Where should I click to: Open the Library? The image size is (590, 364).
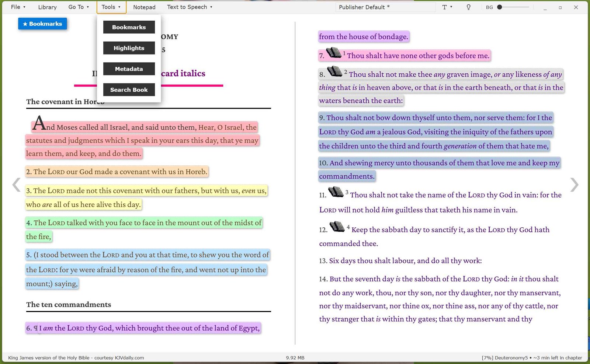click(x=48, y=7)
